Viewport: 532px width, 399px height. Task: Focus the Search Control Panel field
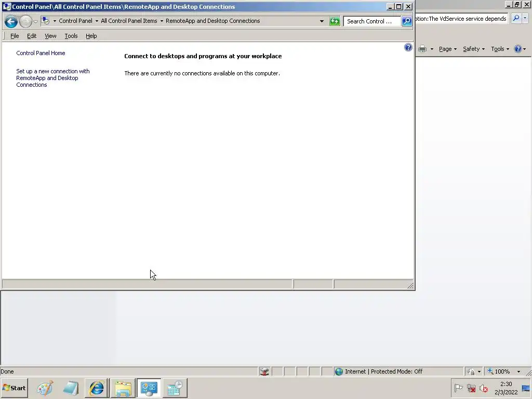372,21
